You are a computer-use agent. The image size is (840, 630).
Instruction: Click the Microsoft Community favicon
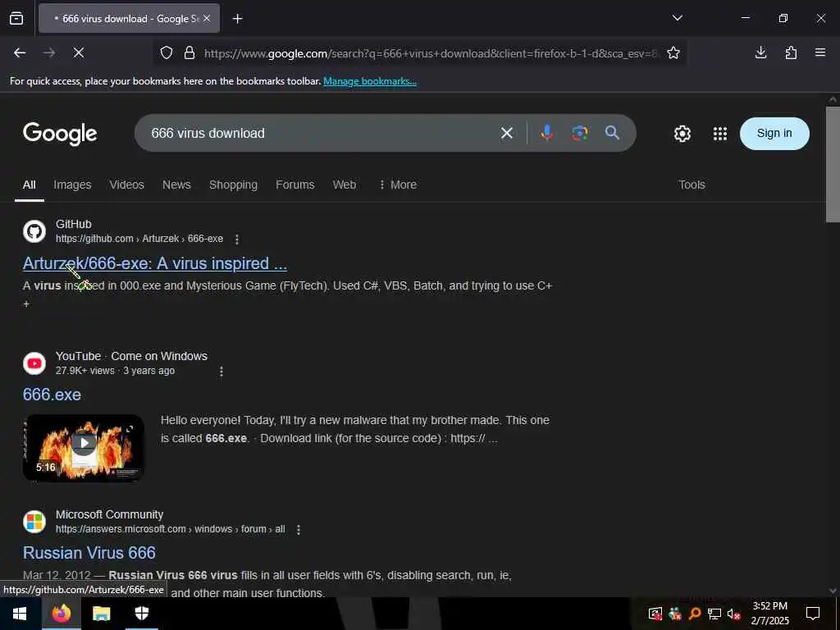click(x=34, y=522)
